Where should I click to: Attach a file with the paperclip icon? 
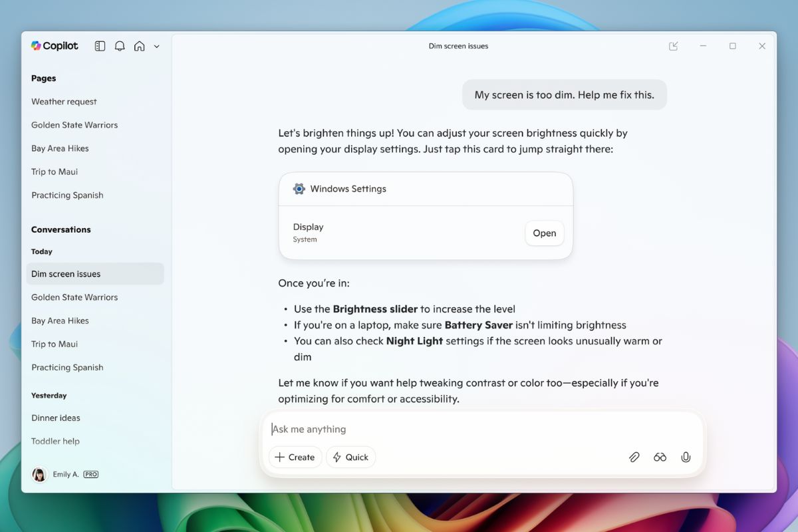click(634, 457)
